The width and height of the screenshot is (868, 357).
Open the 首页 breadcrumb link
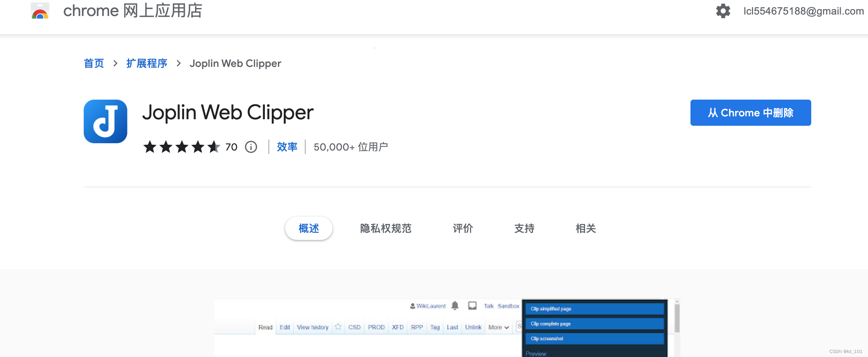(93, 63)
